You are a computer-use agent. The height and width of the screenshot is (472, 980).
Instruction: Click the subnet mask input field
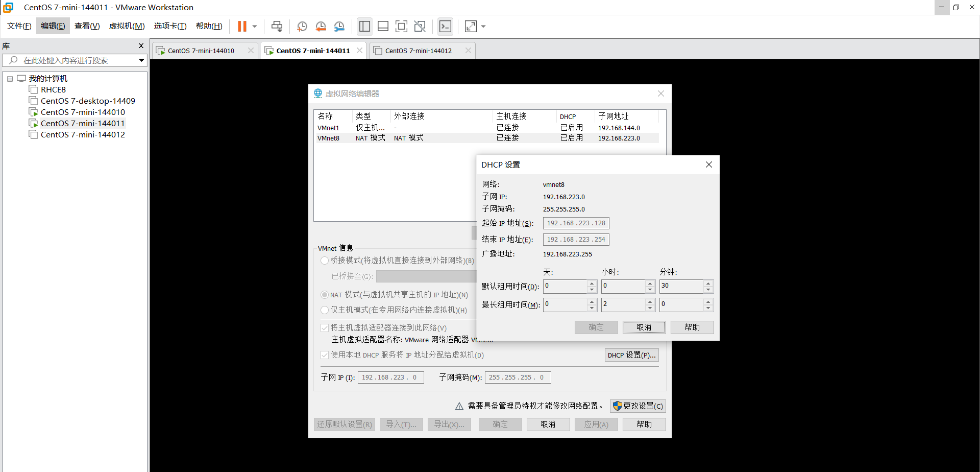coord(518,377)
